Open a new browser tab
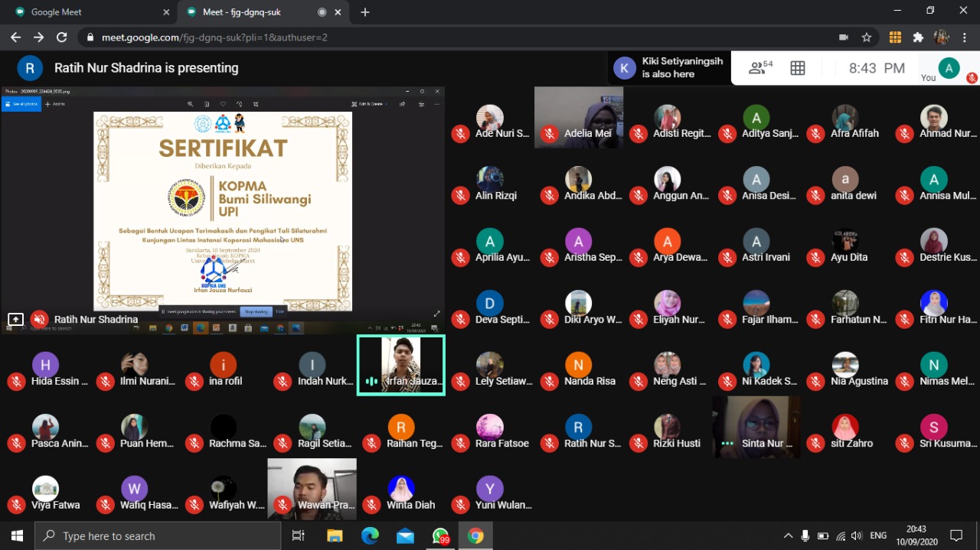Viewport: 980px width, 550px height. click(365, 12)
